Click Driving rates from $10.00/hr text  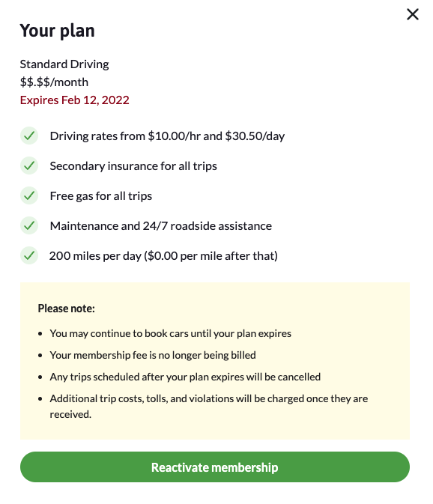167,136
